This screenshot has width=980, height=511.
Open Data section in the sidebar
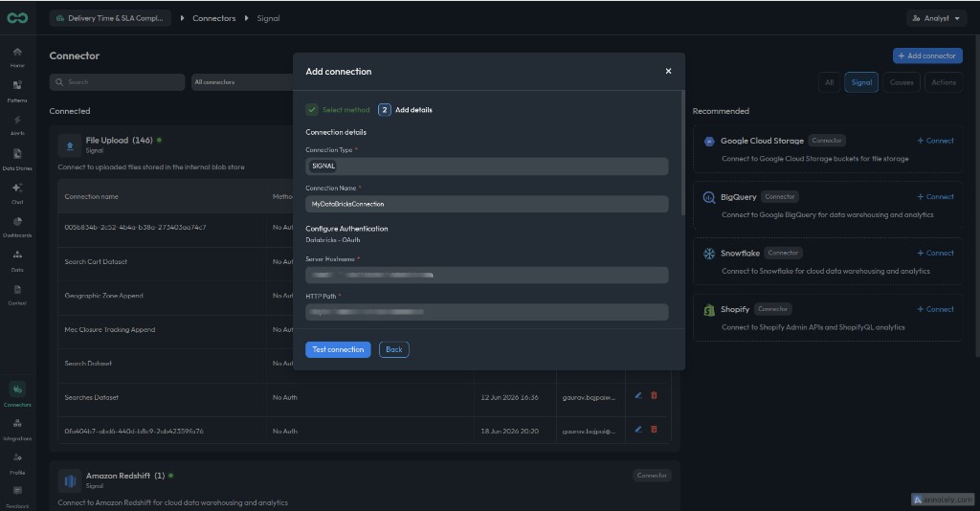(17, 260)
